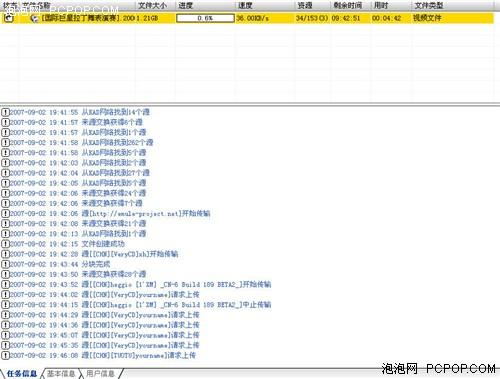500x379 pixels.
Task: Click the info icon of the 19:44:15 log entry
Action: [x=5, y=305]
